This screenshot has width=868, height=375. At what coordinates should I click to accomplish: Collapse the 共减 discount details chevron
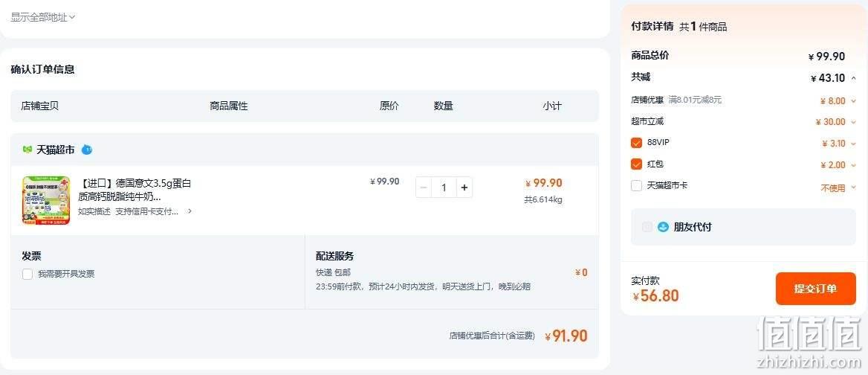click(854, 78)
